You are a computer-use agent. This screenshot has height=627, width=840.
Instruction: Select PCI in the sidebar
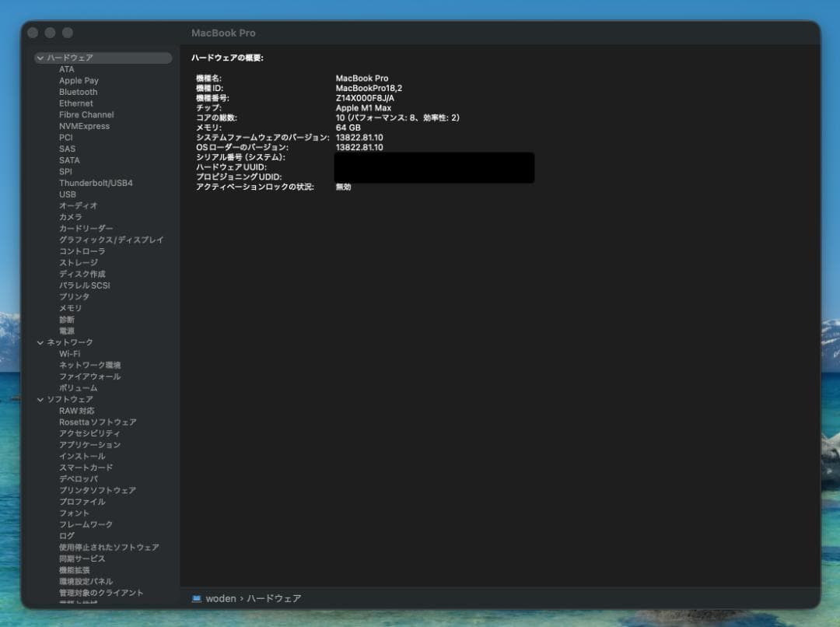(66, 138)
